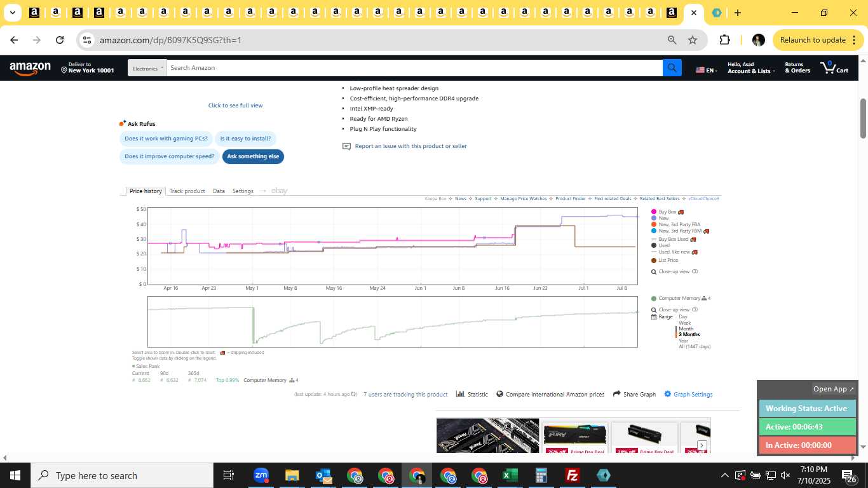Open the Electronics search category dropdown
Image resolution: width=868 pixels, height=488 pixels.
point(147,68)
